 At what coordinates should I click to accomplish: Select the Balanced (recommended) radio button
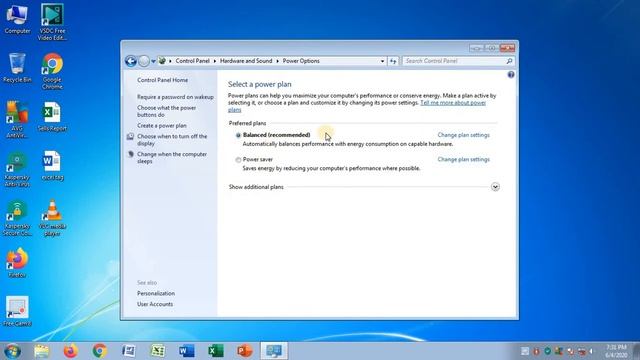[x=238, y=136]
